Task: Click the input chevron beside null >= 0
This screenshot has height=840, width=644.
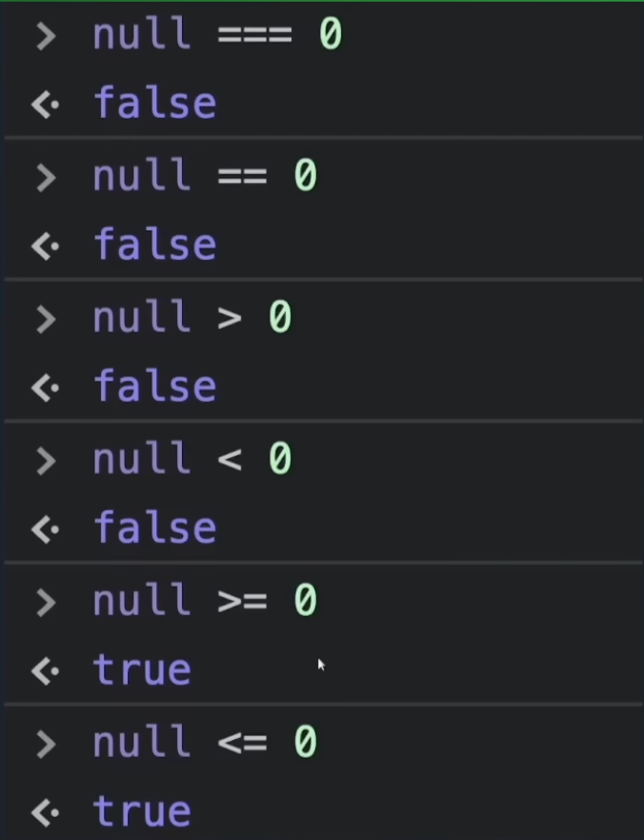Action: tap(45, 602)
